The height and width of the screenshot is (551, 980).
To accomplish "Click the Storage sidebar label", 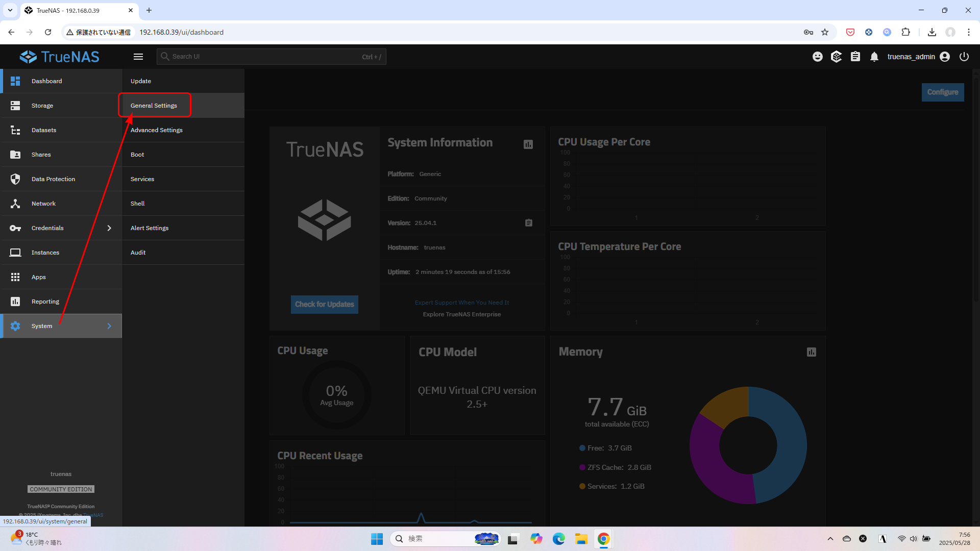I will pyautogui.click(x=42, y=106).
